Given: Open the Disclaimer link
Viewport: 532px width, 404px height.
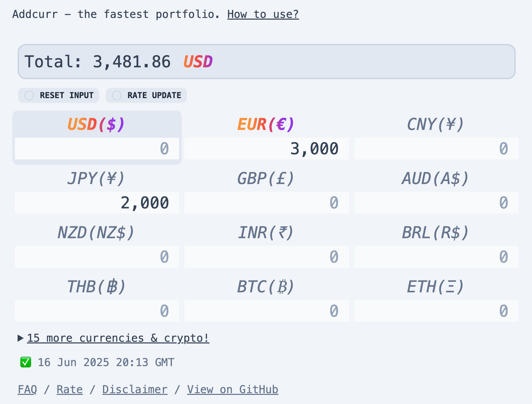Looking at the screenshot, I should click(135, 389).
